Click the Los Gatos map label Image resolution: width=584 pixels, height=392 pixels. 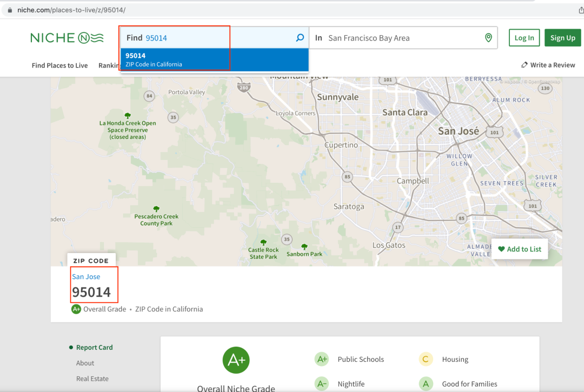click(x=389, y=245)
